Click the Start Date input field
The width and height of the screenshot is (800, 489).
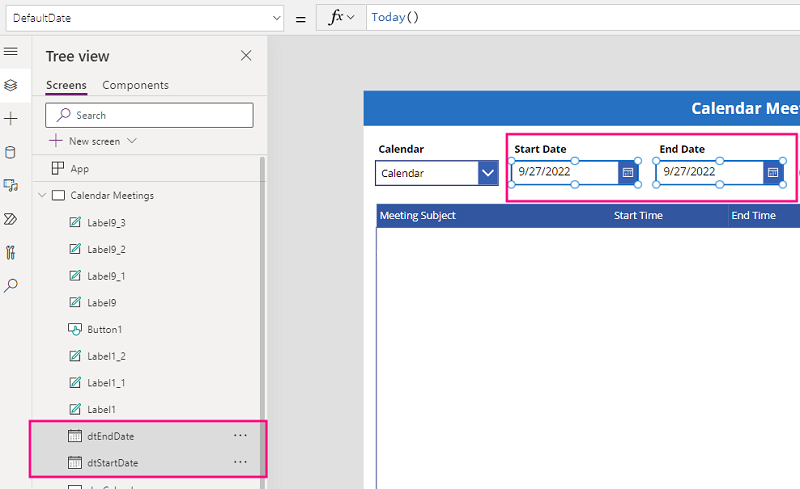click(565, 173)
